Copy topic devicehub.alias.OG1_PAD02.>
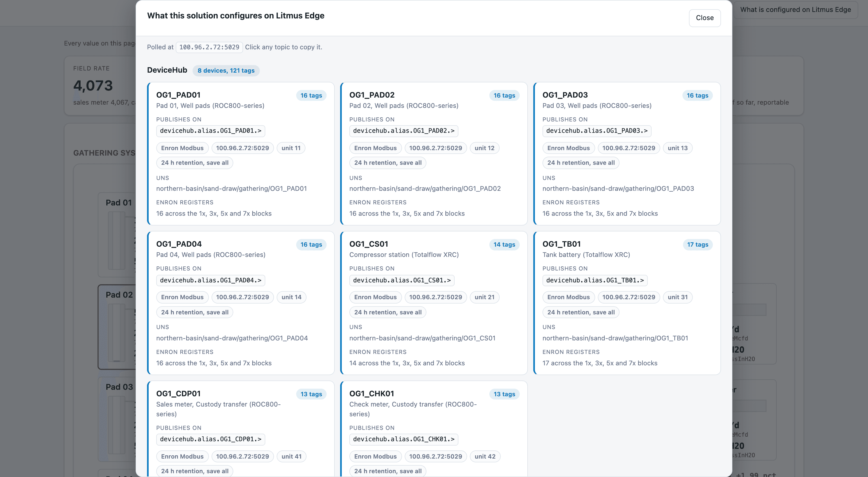 tap(404, 131)
